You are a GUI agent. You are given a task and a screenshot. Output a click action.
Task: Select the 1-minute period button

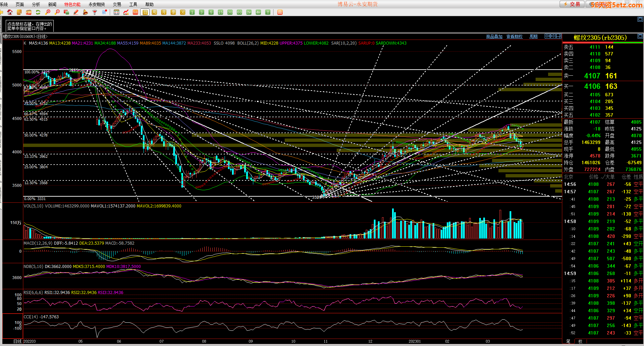pyautogui.click(x=192, y=12)
